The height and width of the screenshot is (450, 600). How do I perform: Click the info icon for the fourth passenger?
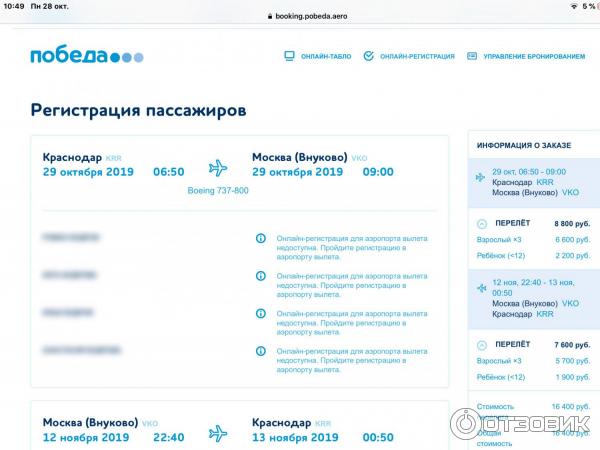tap(261, 351)
